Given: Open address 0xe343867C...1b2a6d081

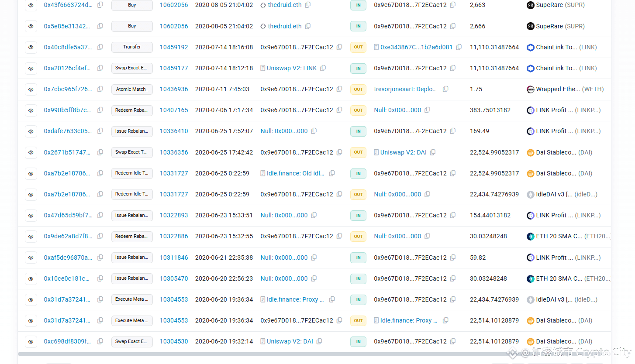Looking at the screenshot, I should pos(417,47).
